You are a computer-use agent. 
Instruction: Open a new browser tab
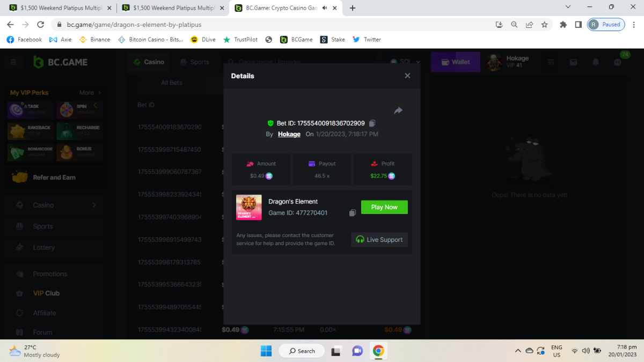pos(353,8)
